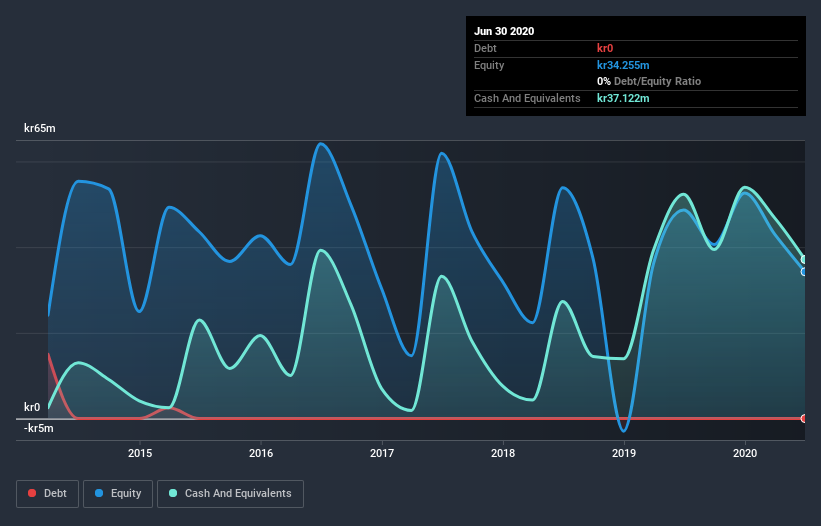Image resolution: width=821 pixels, height=526 pixels.
Task: Click the 2019 x-axis label
Action: tap(624, 453)
